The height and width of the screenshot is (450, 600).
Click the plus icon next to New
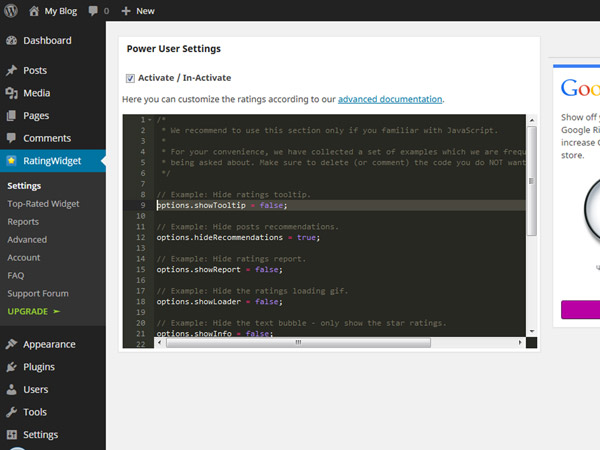(126, 11)
